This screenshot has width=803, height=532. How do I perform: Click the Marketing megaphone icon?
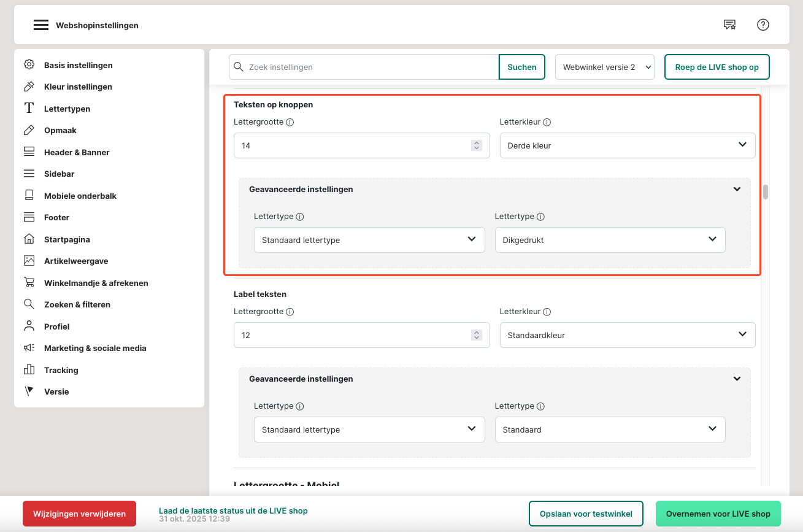tap(29, 348)
